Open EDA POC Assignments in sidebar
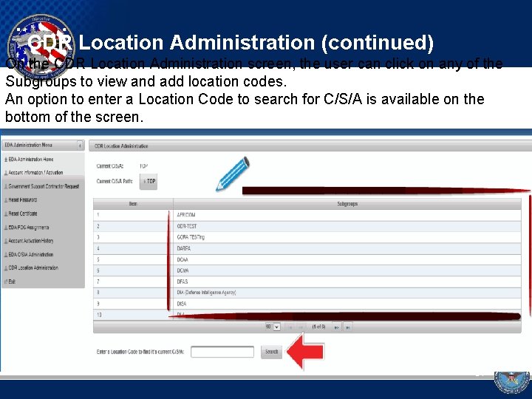 (29, 228)
